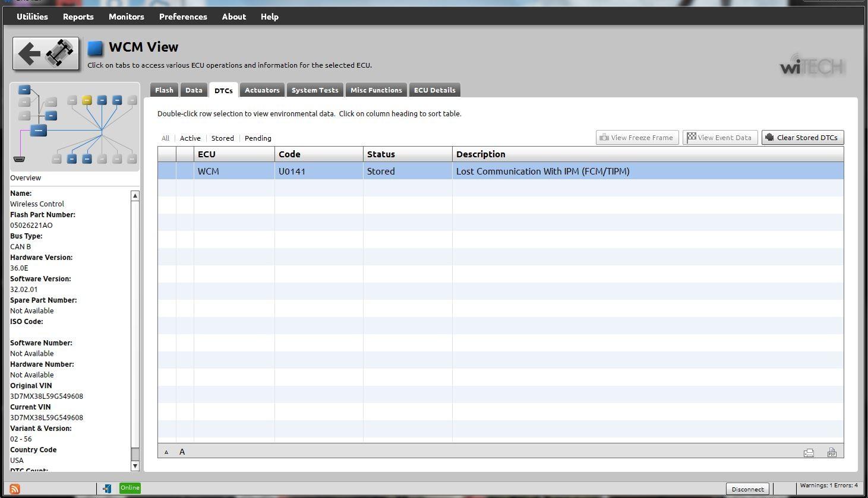Sort table by Code column heading
The image size is (868, 498).
tap(319, 154)
